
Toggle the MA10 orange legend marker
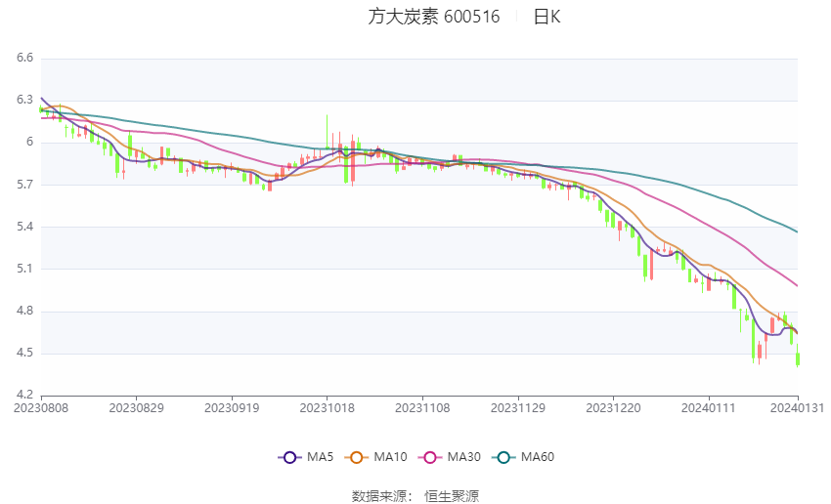[356, 457]
